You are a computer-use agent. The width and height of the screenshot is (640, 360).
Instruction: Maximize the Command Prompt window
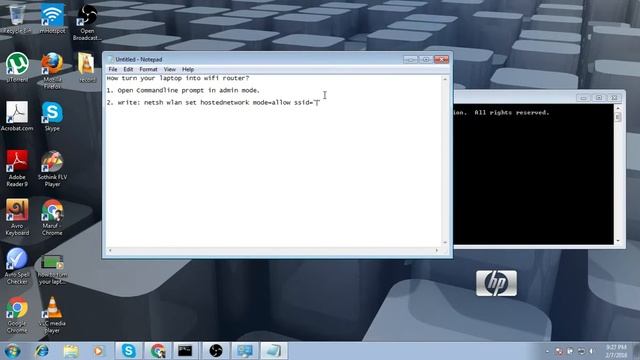(x=599, y=98)
